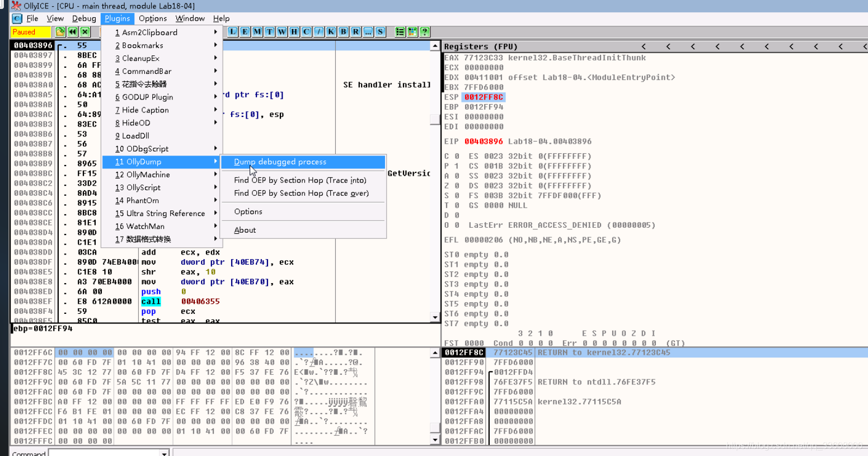The width and height of the screenshot is (868, 456).
Task: Open Call stack with K button
Action: (331, 31)
